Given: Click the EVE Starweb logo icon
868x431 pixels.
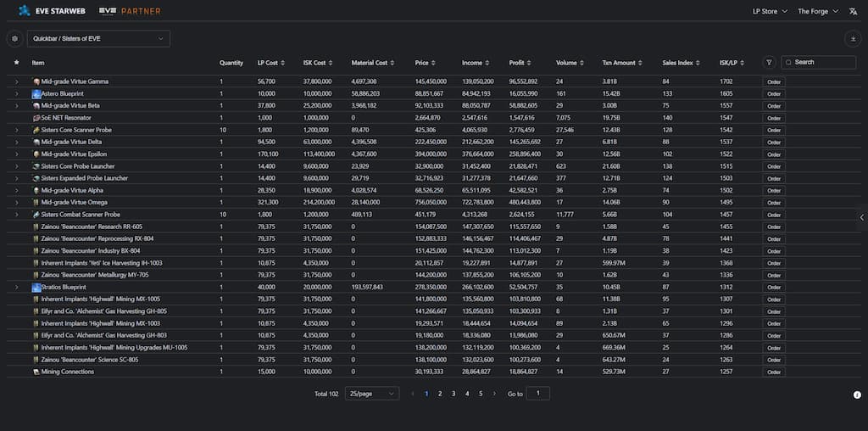Looking at the screenshot, I should point(25,10).
